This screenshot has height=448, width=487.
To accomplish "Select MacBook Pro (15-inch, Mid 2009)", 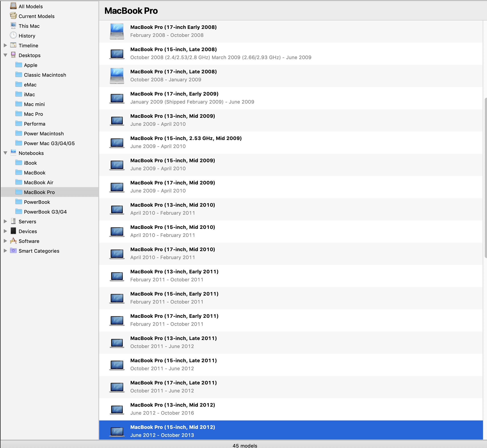I will 291,165.
